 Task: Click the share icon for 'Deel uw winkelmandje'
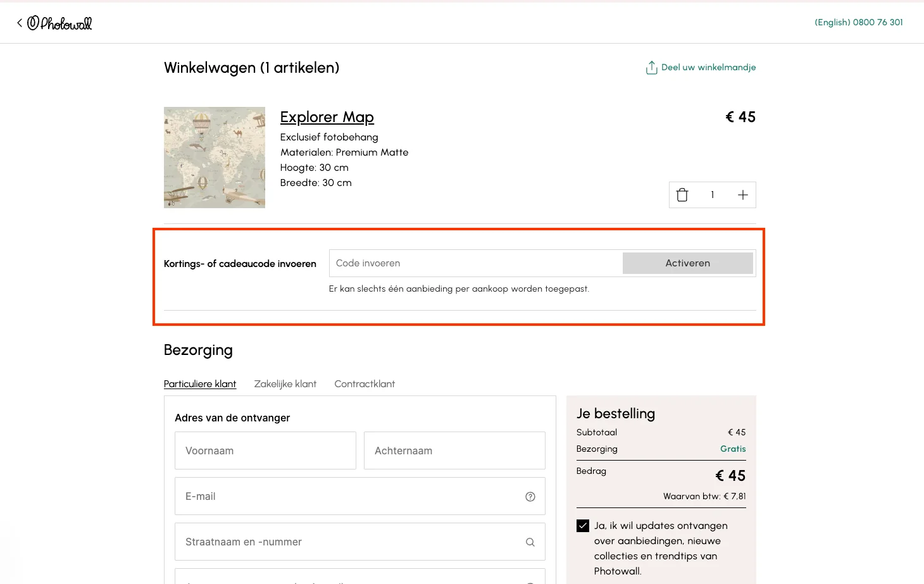coord(651,67)
